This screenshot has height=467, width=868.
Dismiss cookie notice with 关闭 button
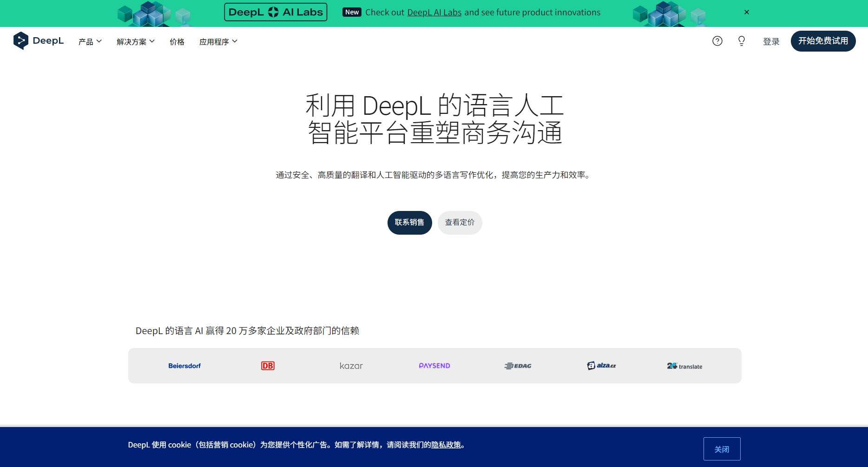click(x=722, y=449)
